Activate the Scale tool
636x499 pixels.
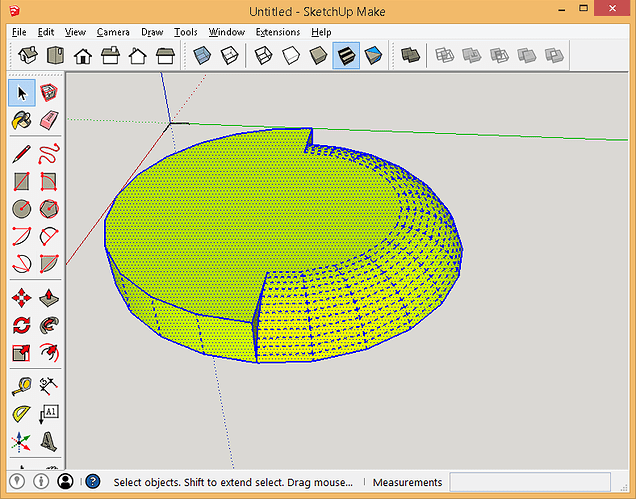[22, 353]
